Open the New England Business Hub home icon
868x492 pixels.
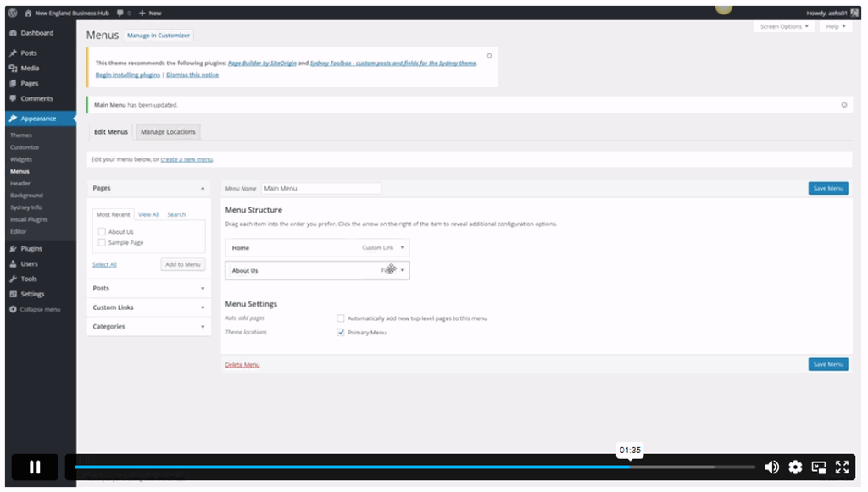pos(28,13)
